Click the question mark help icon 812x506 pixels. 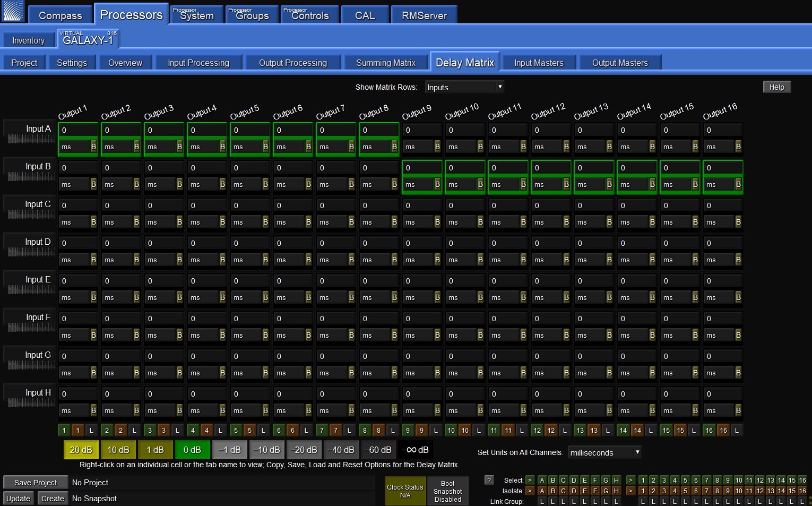[x=489, y=480]
